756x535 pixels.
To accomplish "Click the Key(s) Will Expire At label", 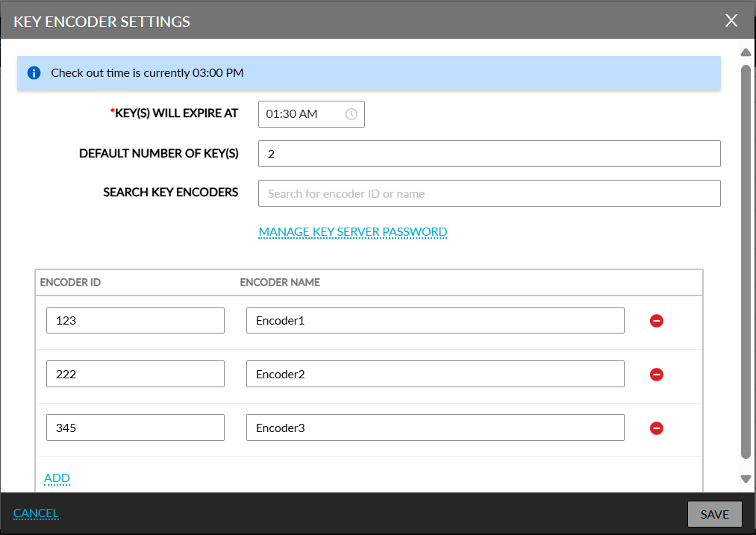I will (174, 113).
